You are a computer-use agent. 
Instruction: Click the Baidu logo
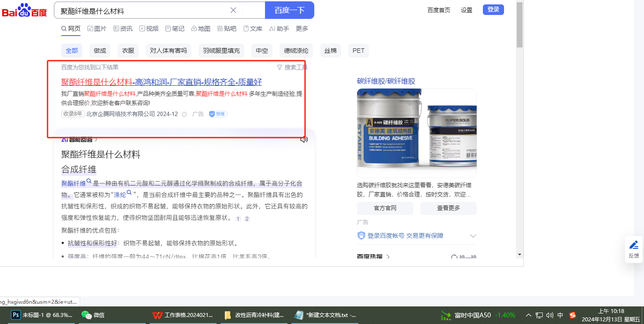point(24,10)
